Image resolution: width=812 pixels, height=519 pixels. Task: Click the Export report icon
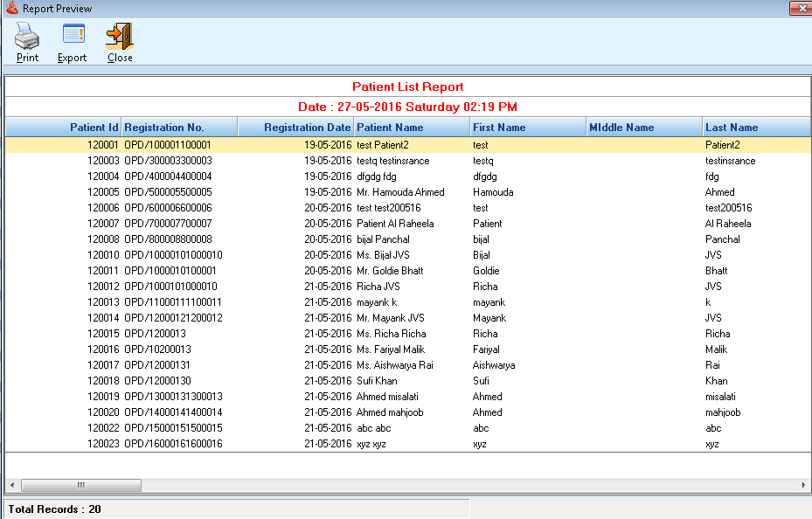click(x=73, y=35)
